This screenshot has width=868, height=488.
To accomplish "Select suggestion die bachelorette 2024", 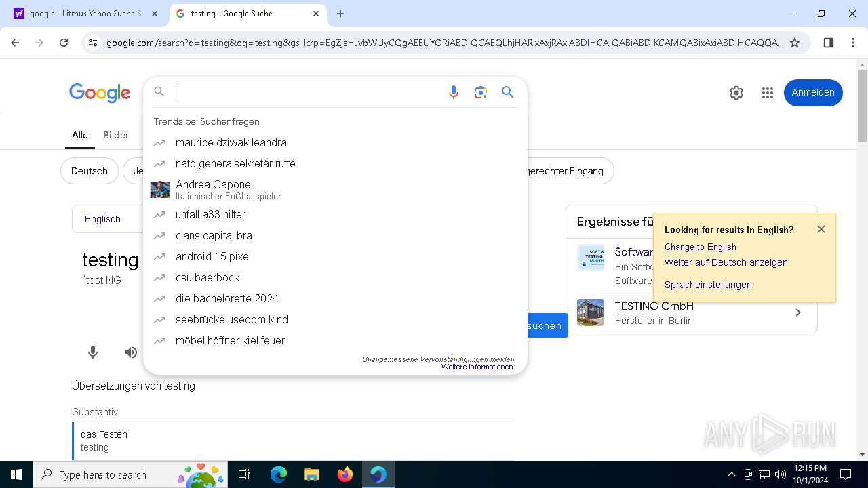I will (335, 298).
